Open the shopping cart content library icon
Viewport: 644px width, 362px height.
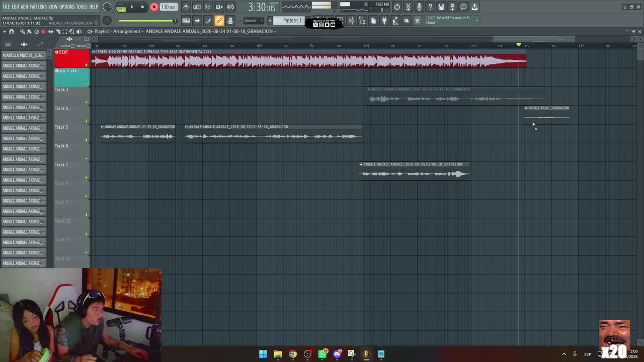tap(417, 21)
